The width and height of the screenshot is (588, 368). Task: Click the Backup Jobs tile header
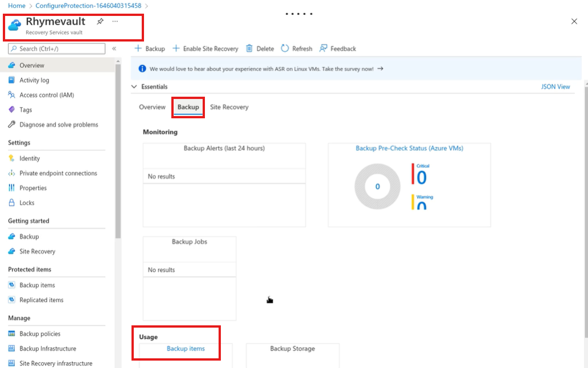point(190,242)
